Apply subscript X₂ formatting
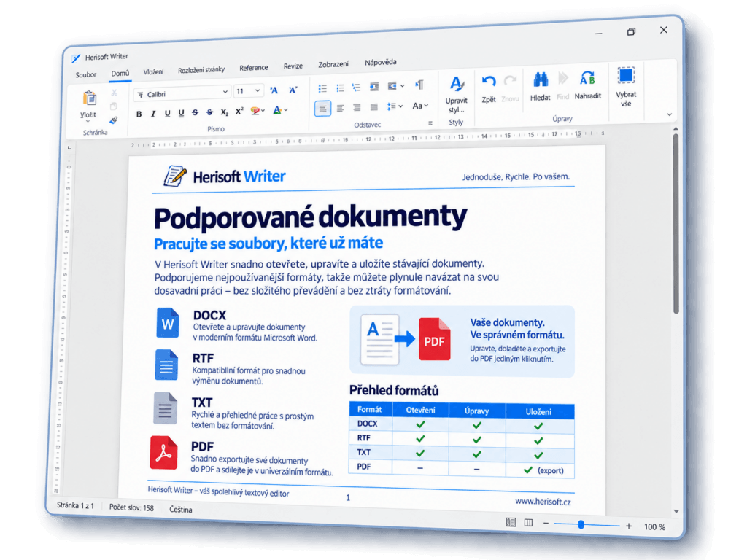Screen dimensions: 747x560 coord(225,112)
